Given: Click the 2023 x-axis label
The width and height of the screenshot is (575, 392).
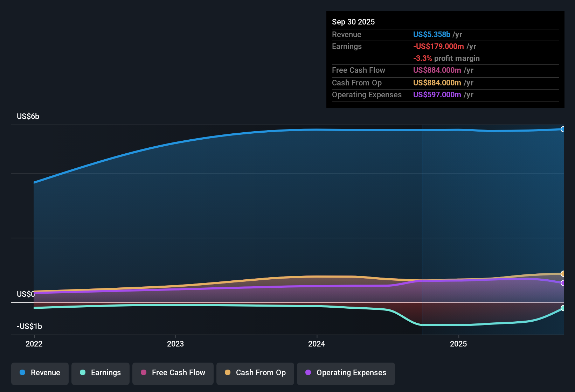Looking at the screenshot, I should point(175,344).
